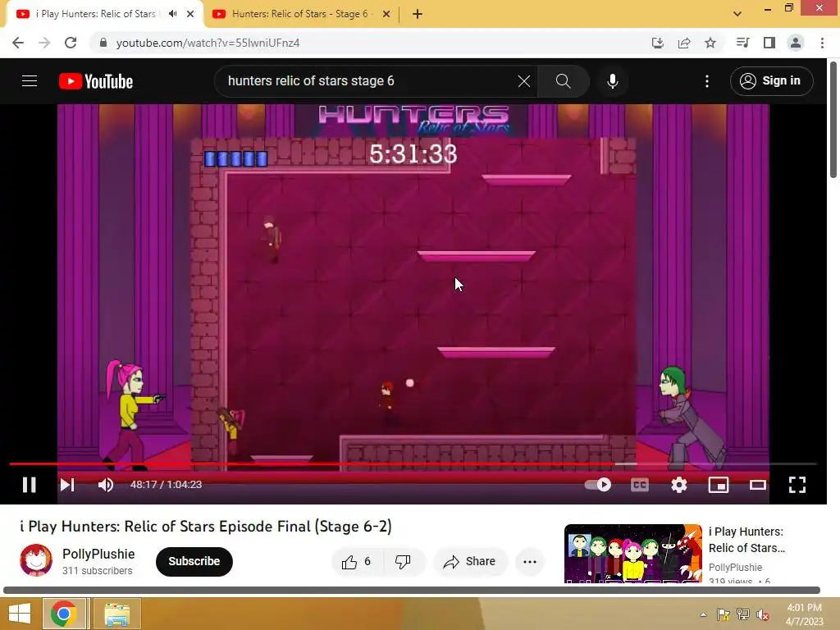Open recommended 'i Play Hunters' video title
840x630 pixels.
[746, 540]
